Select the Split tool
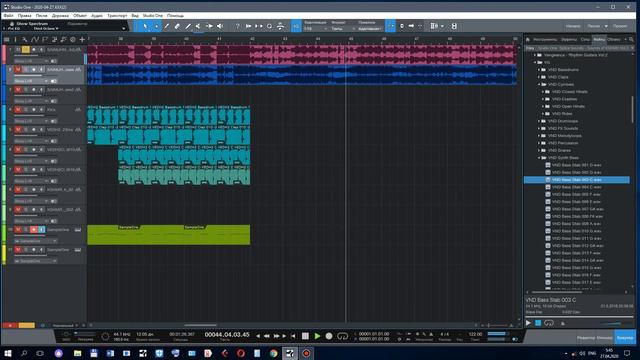Image resolution: width=640 pixels, height=360 pixels. point(167,26)
